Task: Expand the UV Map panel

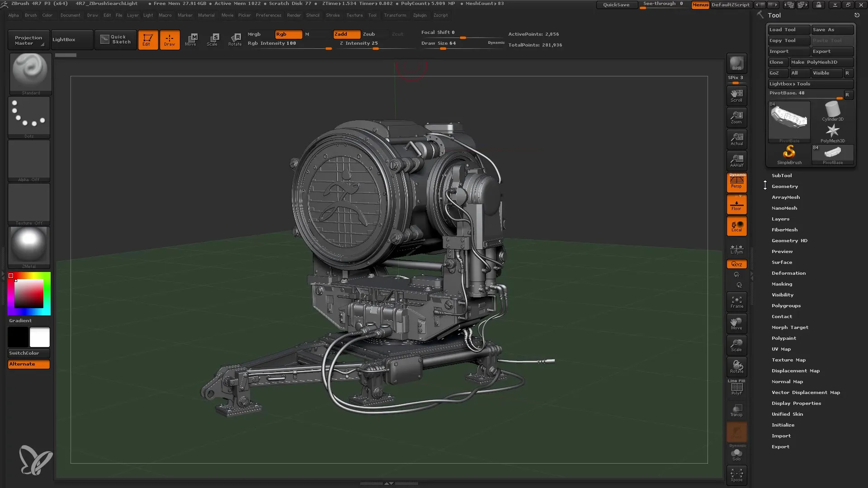Action: 782,349
